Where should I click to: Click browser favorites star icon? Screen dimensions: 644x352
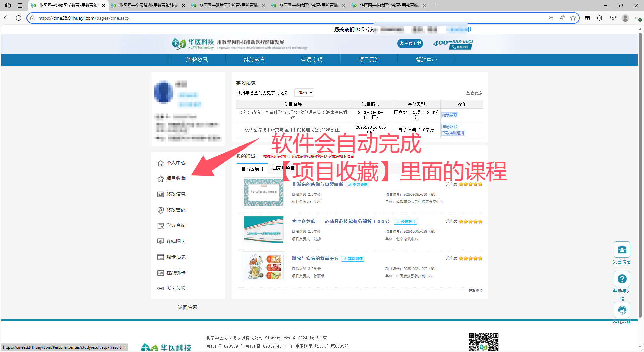(573, 18)
